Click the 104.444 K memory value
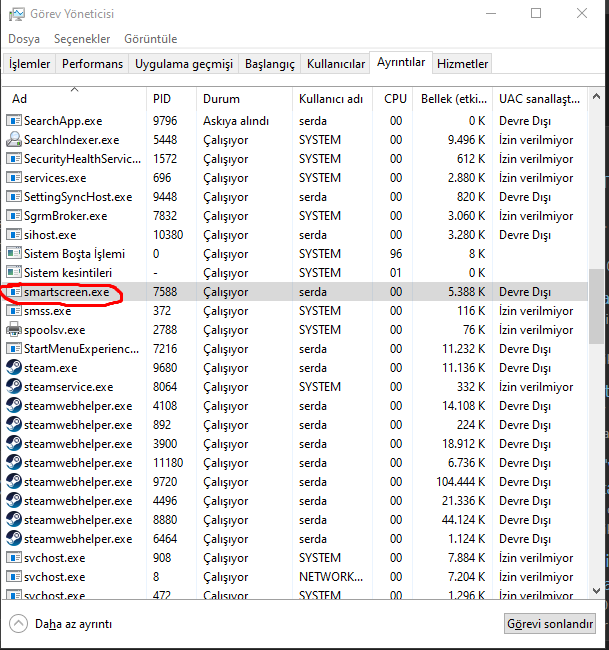This screenshot has width=609, height=650. 460,482
